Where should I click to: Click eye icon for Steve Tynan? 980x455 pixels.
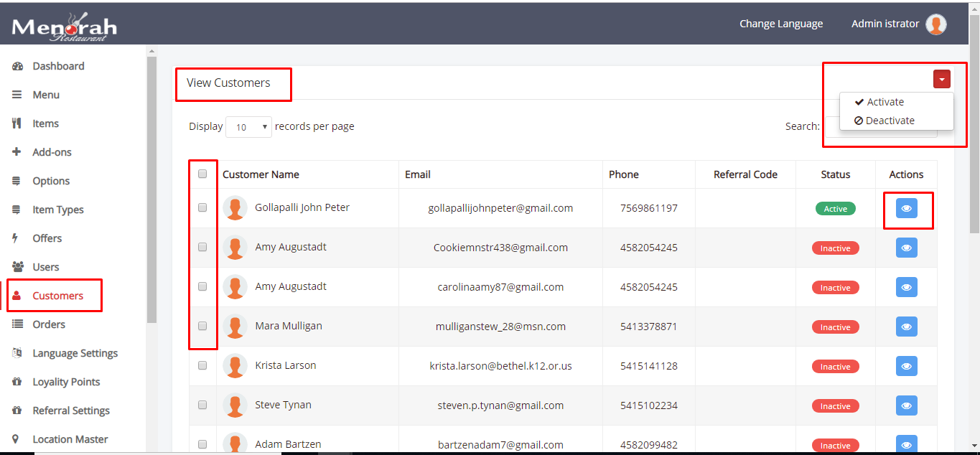coord(906,405)
